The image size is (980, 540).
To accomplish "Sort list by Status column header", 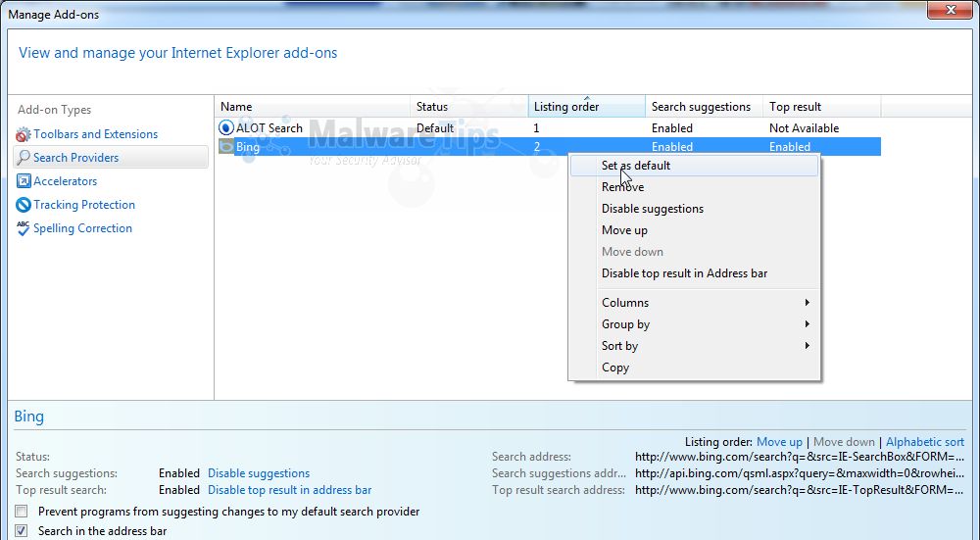I will tap(469, 107).
